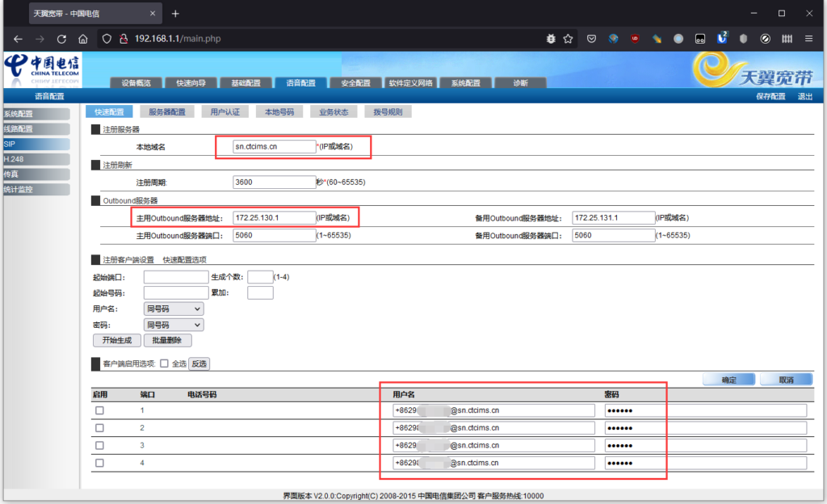This screenshot has height=504, width=827.
Task: Tick the 全选 select-all checkbox
Action: (x=164, y=363)
